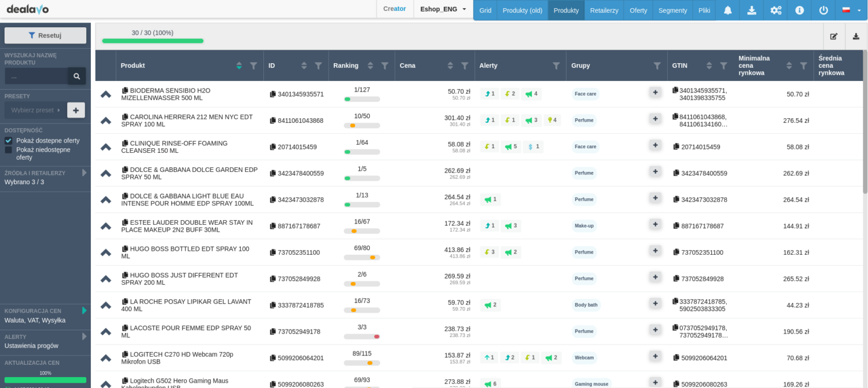Collapse LACOSTE POUR FEMME row chevron
The width and height of the screenshot is (868, 388).
(105, 332)
